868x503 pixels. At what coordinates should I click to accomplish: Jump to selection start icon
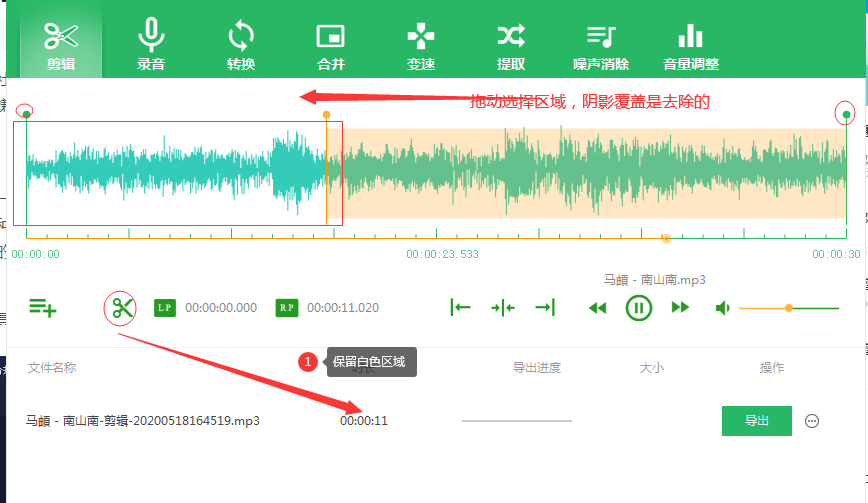(460, 307)
